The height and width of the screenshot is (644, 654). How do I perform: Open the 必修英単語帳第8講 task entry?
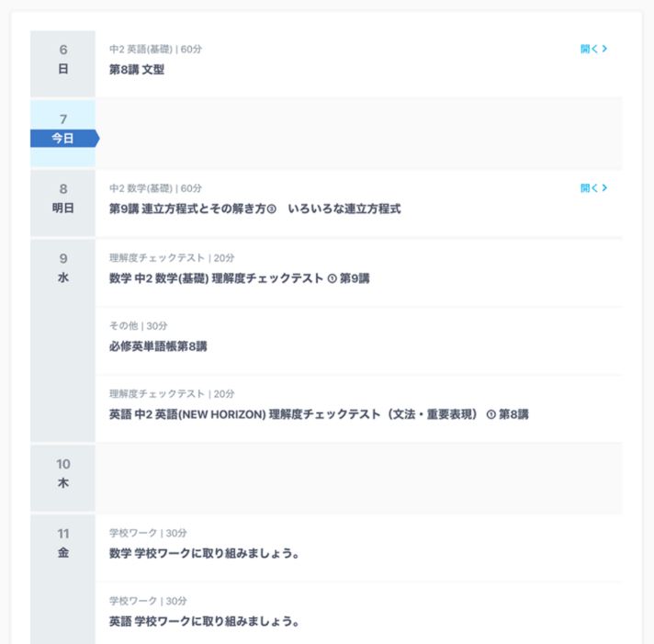pyautogui.click(x=359, y=341)
